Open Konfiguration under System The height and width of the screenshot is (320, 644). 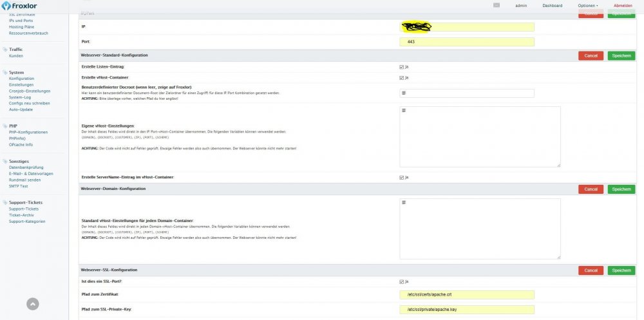tap(21, 79)
